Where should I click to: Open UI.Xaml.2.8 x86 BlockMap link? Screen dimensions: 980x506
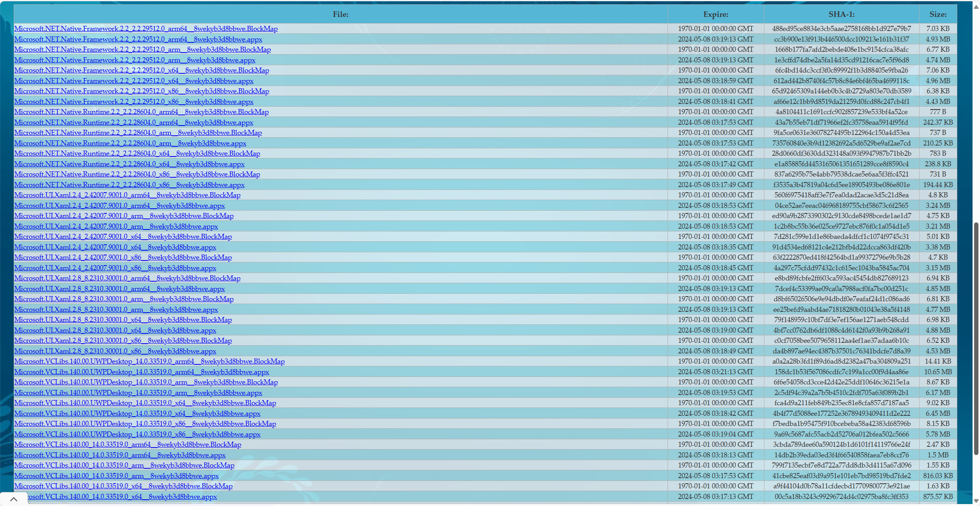click(x=123, y=340)
